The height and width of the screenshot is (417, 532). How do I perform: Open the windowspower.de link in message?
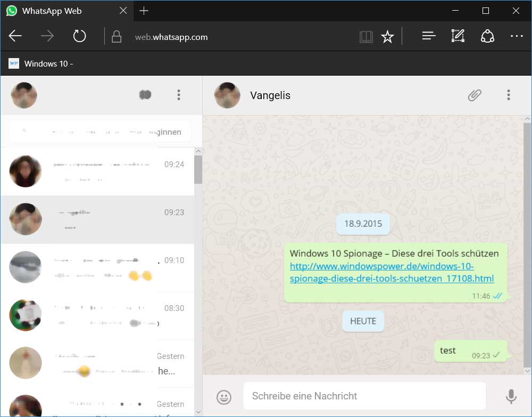pos(392,272)
